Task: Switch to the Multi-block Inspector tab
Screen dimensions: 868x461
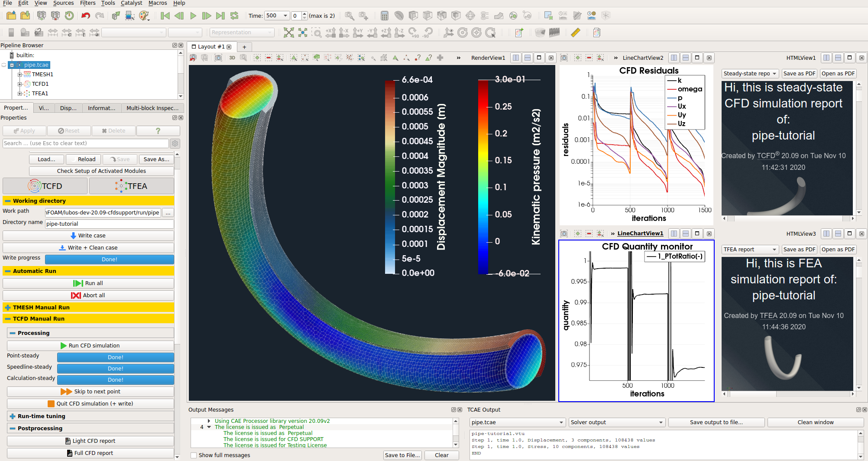Action: (152, 108)
